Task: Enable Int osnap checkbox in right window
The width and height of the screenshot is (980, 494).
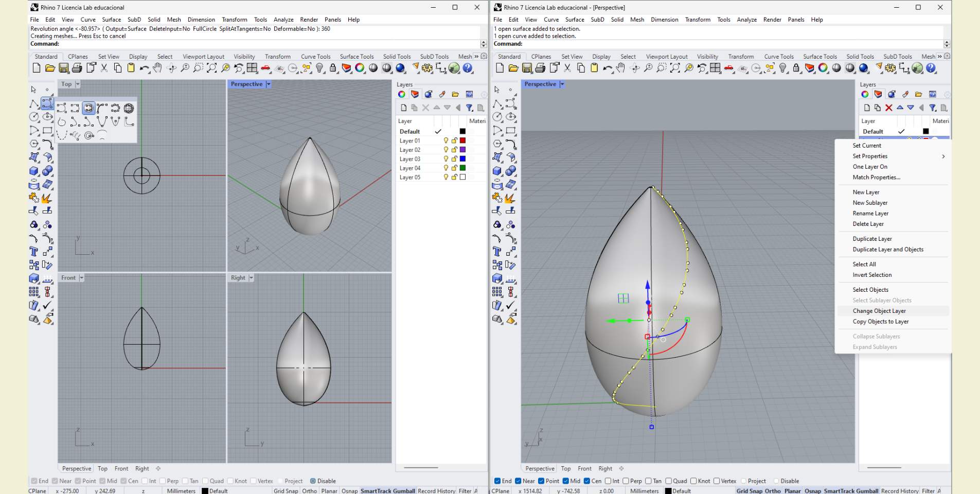Action: coord(608,481)
